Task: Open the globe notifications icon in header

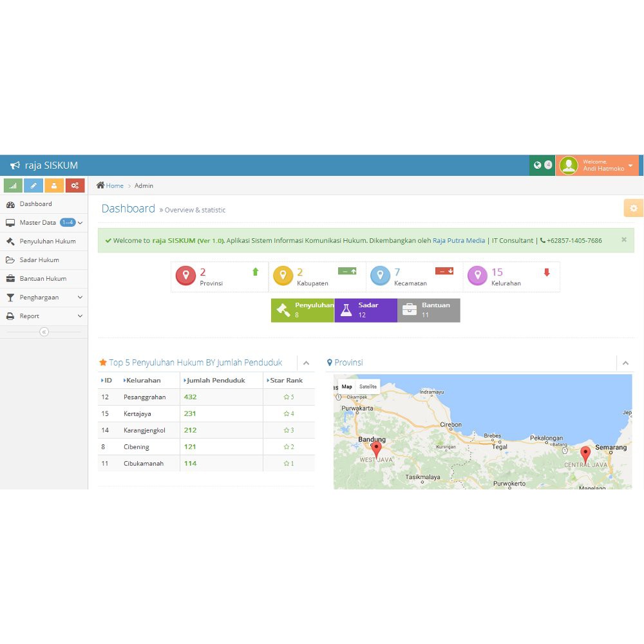Action: point(537,165)
